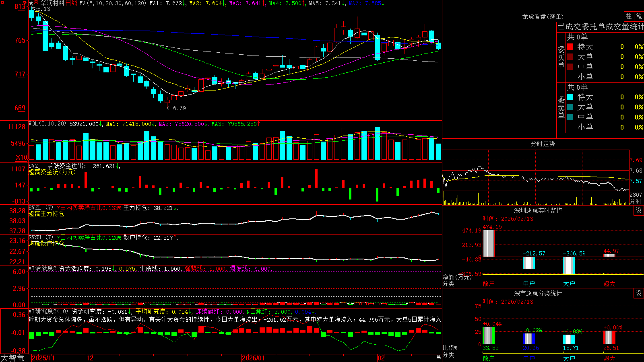Click the 8.13 high price annotation

(44, 9)
